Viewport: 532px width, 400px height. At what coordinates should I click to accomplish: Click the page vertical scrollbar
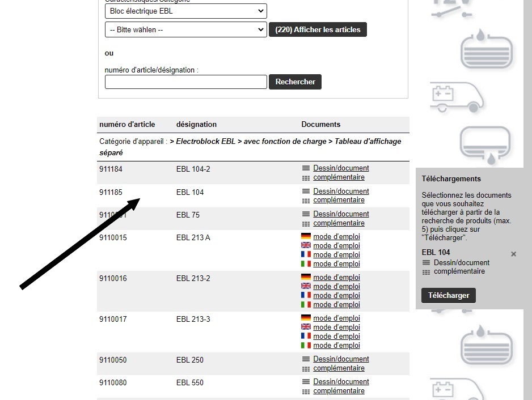(x=527, y=198)
